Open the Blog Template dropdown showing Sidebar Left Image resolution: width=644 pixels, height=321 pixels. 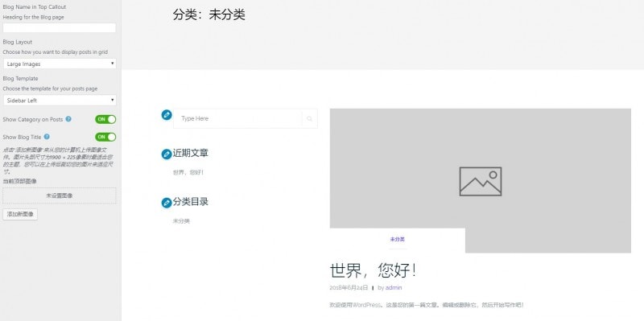[60, 100]
